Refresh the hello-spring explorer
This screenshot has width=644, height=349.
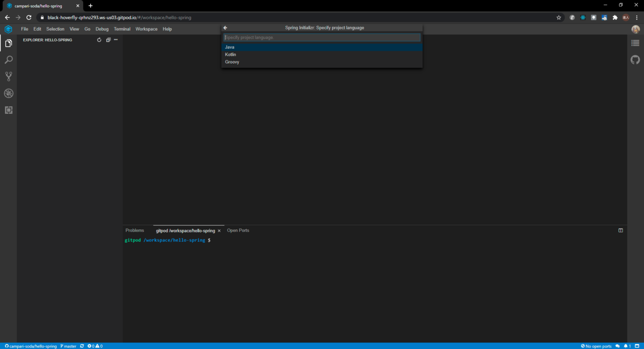click(x=99, y=40)
